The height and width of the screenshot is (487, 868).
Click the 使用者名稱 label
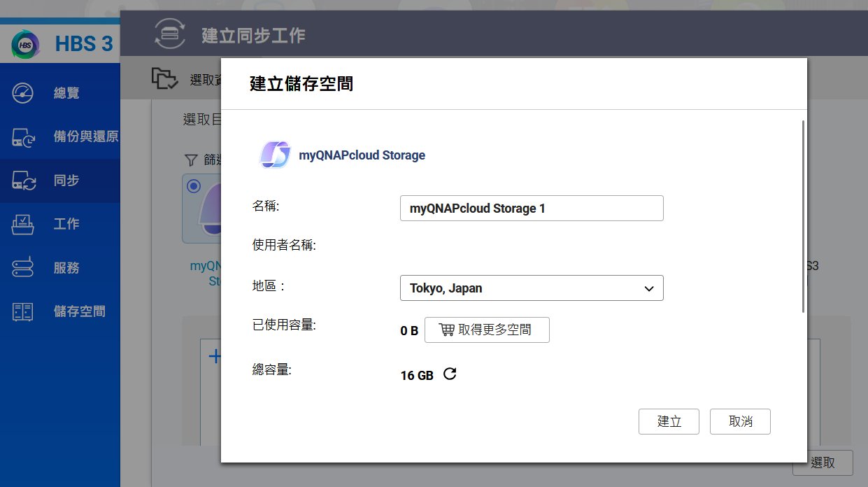tap(285, 246)
